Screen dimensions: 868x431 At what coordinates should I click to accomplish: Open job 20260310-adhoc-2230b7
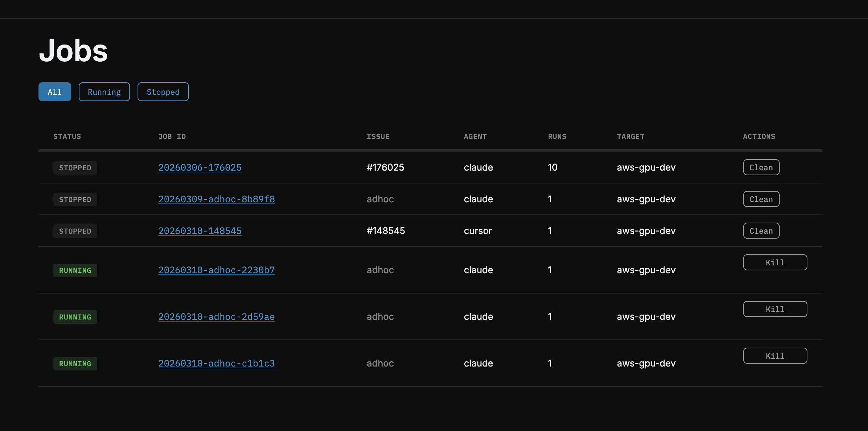point(216,270)
